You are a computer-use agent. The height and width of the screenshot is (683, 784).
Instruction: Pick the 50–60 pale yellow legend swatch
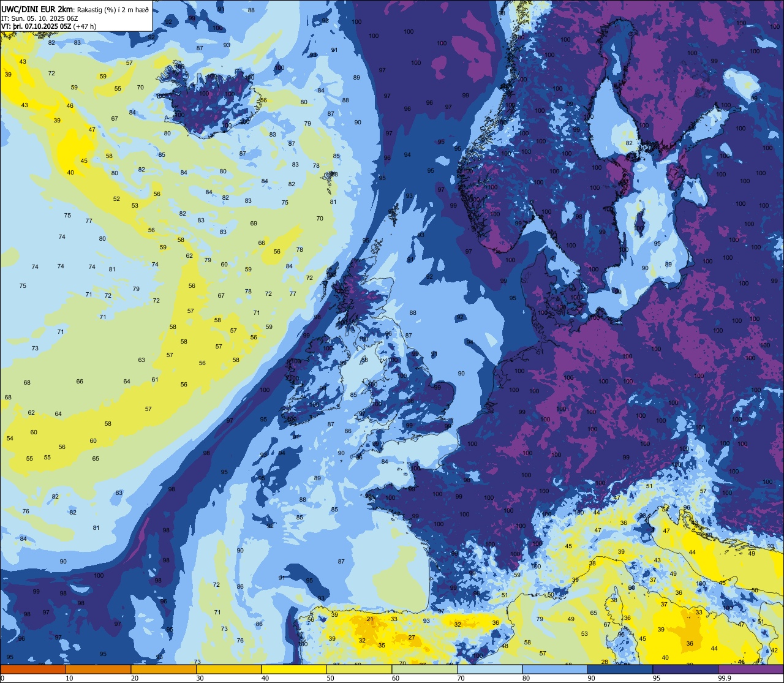359,669
